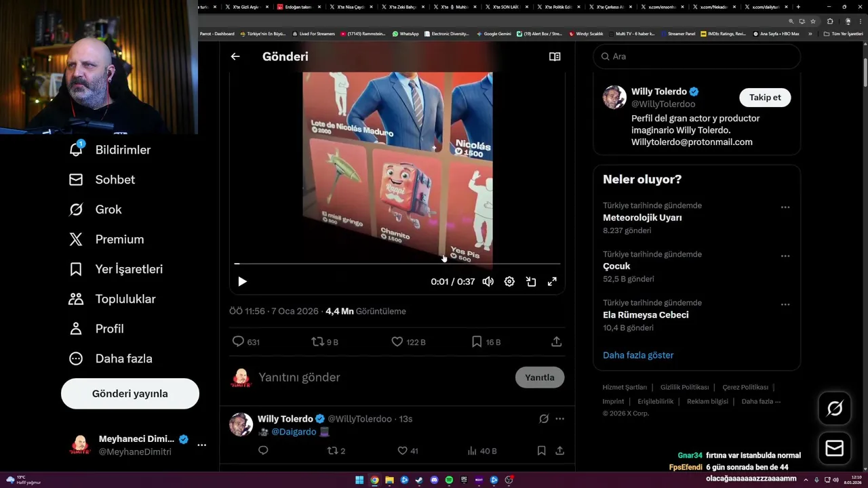Reply to Willy Tolerdo's comment
868x488 pixels.
pos(263,451)
